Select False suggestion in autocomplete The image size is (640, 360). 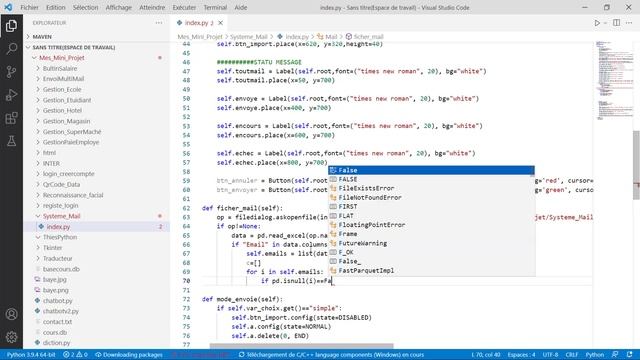coord(431,170)
